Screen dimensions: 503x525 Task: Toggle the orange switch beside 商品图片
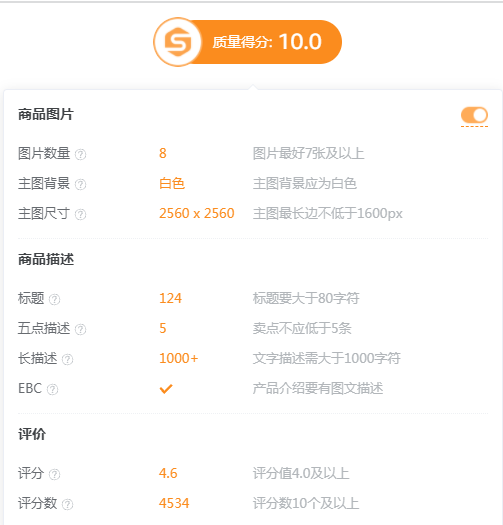[474, 115]
